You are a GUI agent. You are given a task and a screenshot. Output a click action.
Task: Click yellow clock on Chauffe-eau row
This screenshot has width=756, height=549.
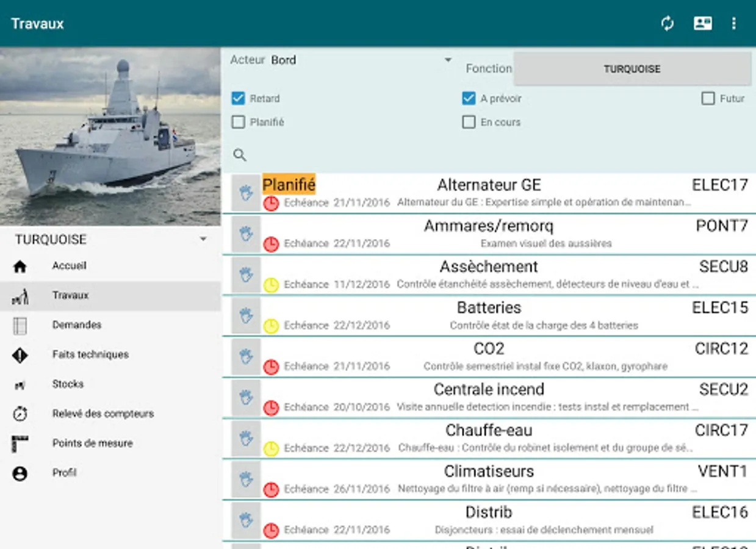tap(271, 448)
